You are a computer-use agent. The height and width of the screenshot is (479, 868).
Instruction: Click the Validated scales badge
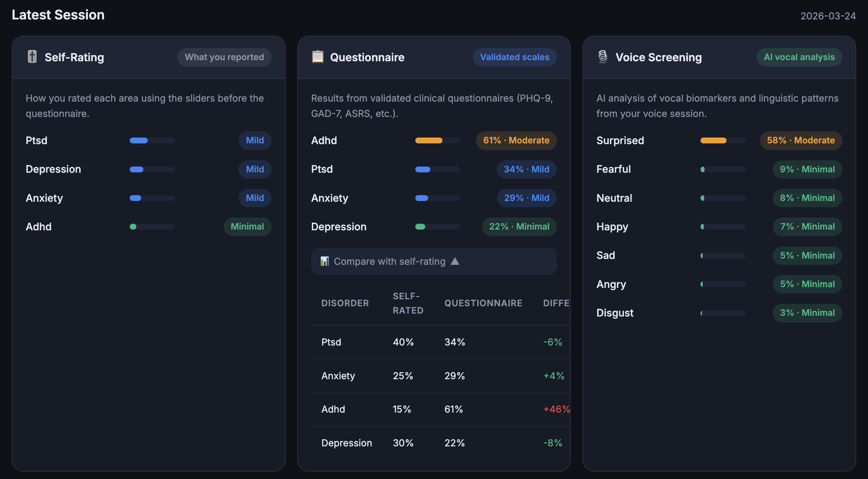514,57
